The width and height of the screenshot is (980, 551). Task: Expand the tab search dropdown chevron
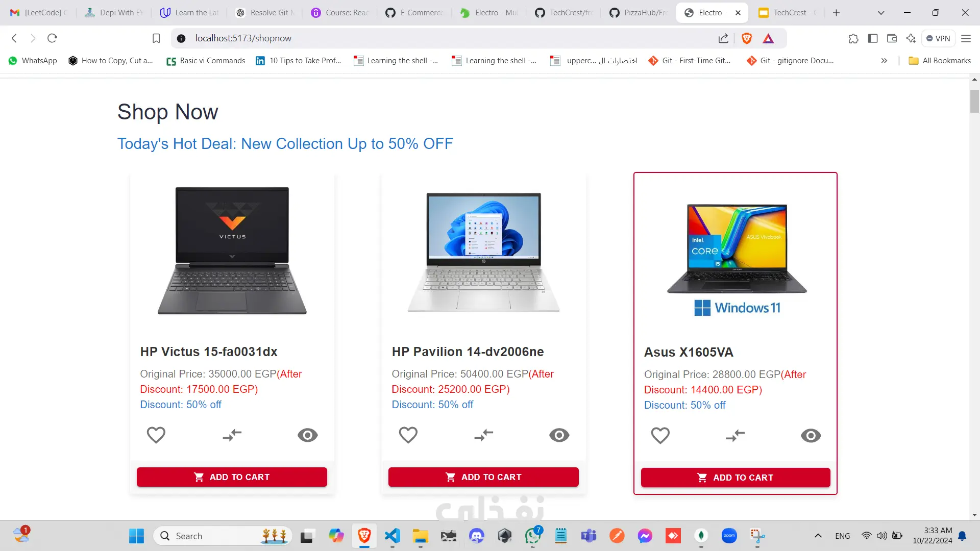[881, 13]
